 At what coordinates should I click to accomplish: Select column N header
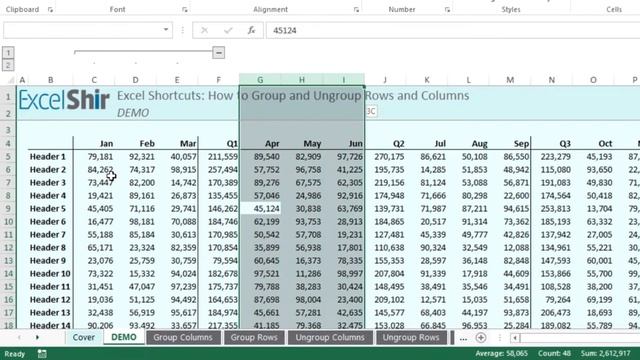pos(551,80)
